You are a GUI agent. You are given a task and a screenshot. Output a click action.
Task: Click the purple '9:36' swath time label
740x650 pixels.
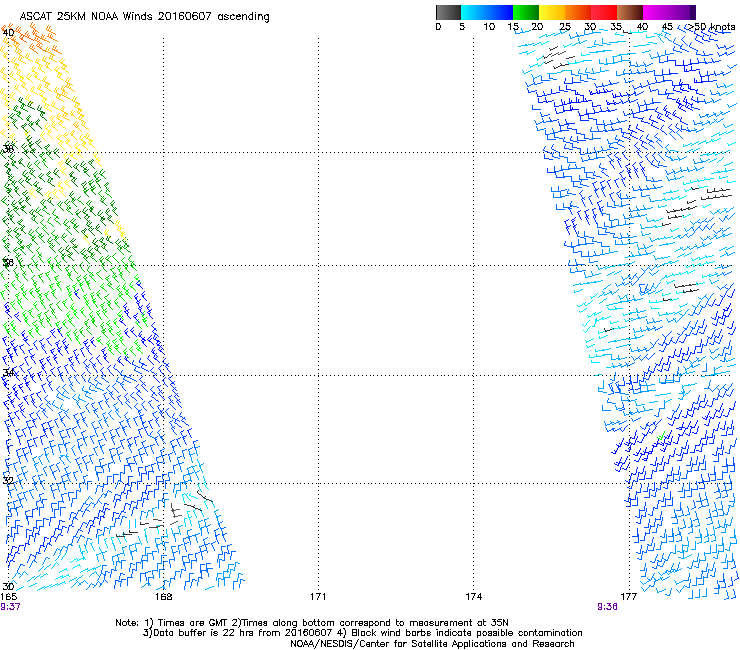pos(607,607)
